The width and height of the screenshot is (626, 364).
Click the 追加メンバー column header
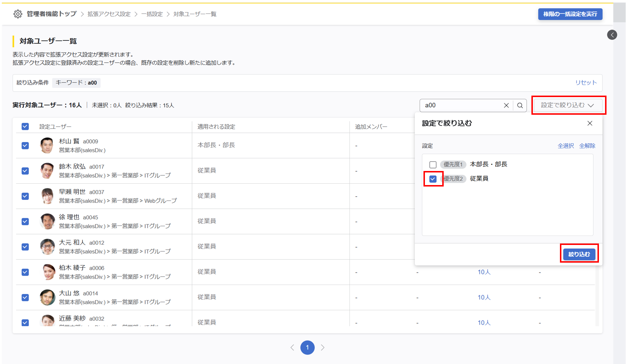click(x=371, y=127)
